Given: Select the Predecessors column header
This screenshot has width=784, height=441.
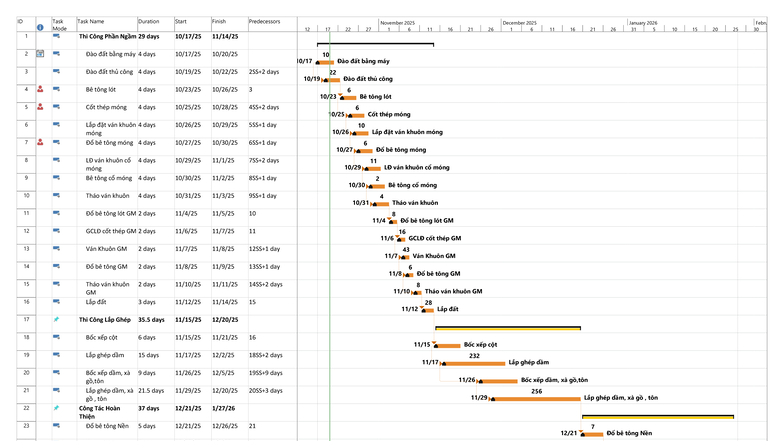Looking at the screenshot, I should click(264, 22).
